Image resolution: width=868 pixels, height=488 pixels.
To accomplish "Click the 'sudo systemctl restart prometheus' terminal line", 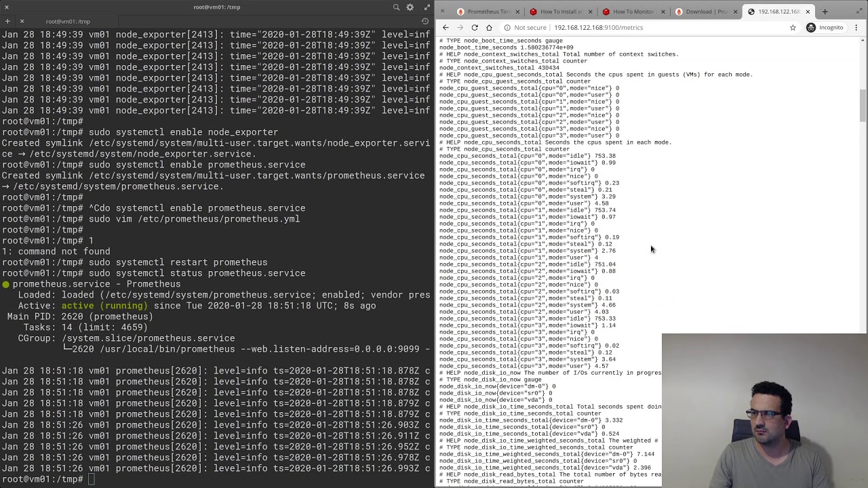I will 178,262.
